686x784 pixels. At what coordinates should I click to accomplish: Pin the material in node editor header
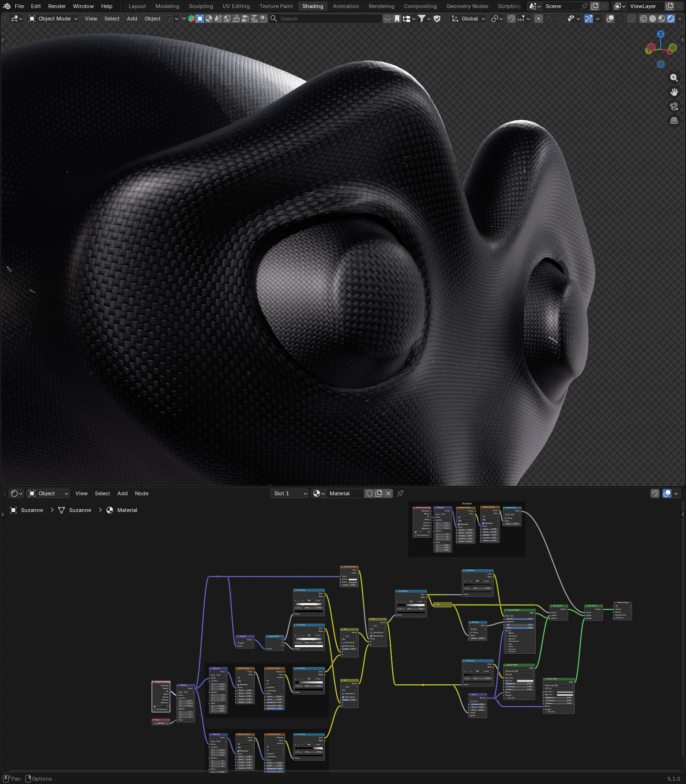pyautogui.click(x=400, y=493)
